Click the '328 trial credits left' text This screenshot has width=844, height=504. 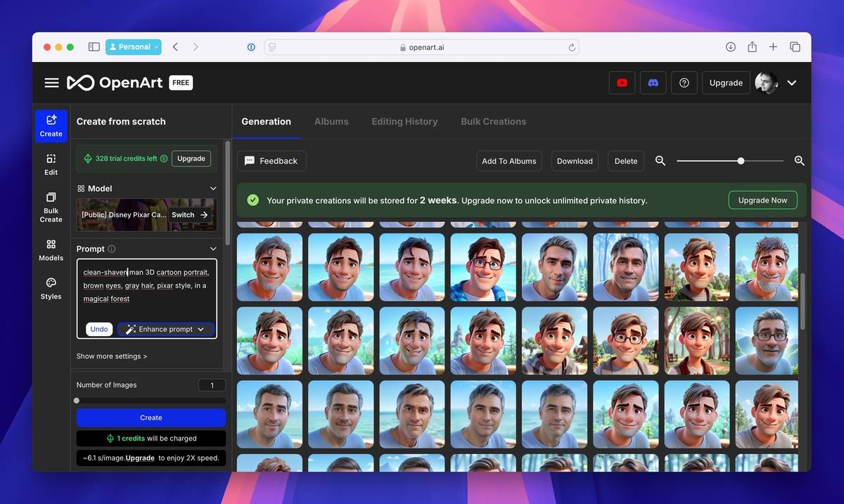coord(126,159)
